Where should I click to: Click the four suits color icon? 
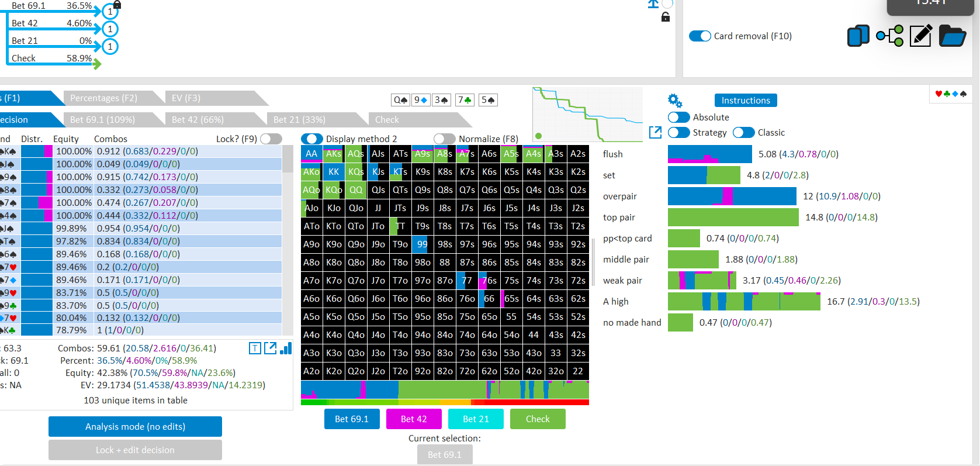pyautogui.click(x=951, y=94)
